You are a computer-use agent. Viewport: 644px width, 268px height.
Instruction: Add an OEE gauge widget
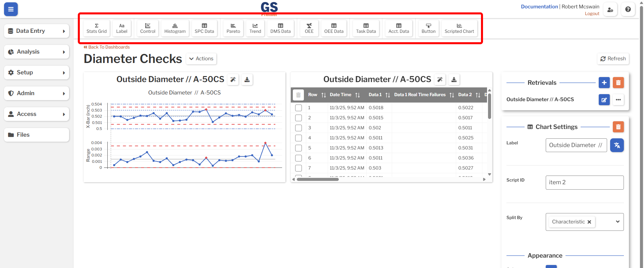pos(309,28)
